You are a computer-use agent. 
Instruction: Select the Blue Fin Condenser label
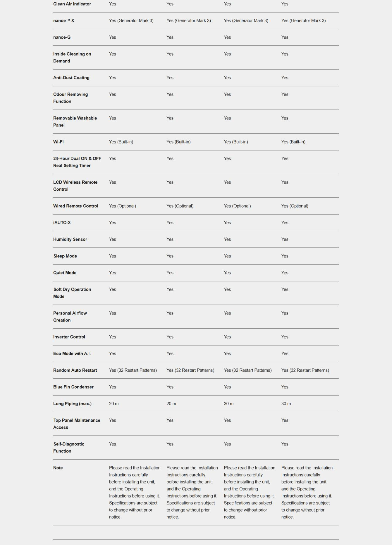click(x=73, y=387)
